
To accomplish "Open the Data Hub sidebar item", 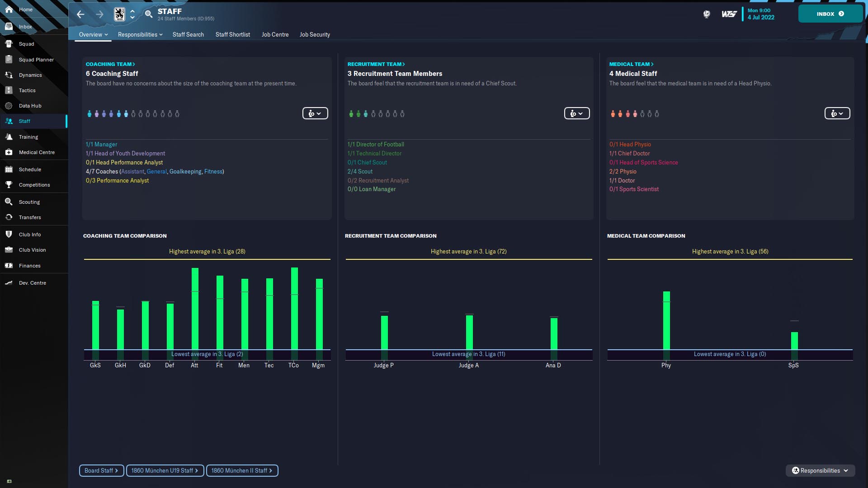I will point(30,106).
